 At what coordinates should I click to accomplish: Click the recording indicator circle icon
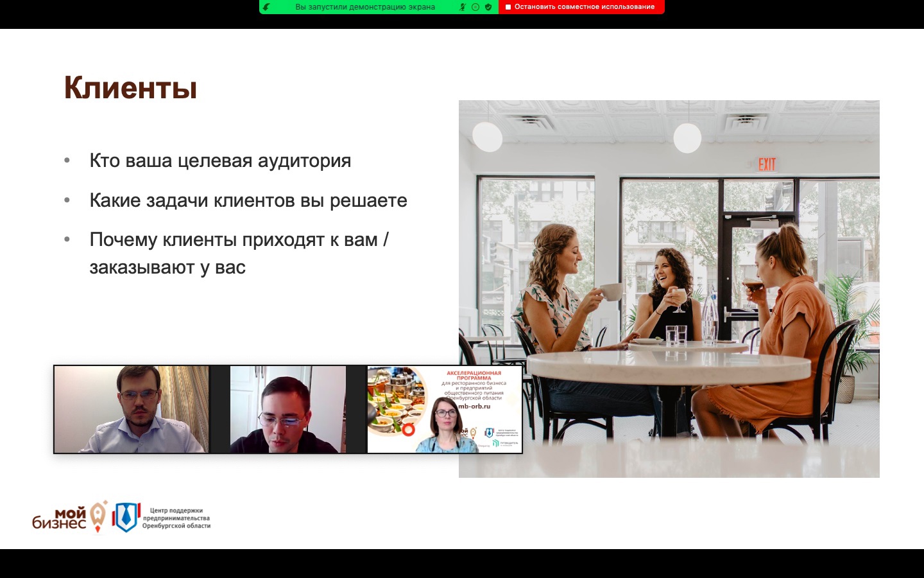click(475, 7)
